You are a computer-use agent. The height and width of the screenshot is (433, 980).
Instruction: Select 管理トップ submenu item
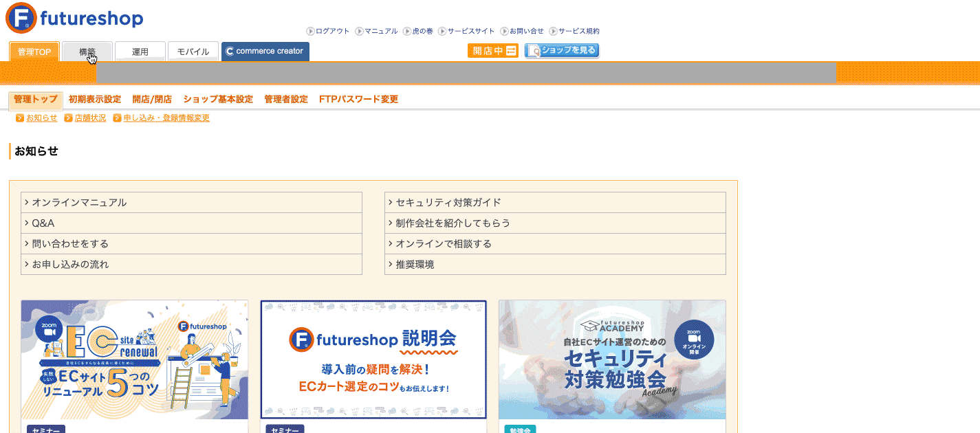pos(36,100)
